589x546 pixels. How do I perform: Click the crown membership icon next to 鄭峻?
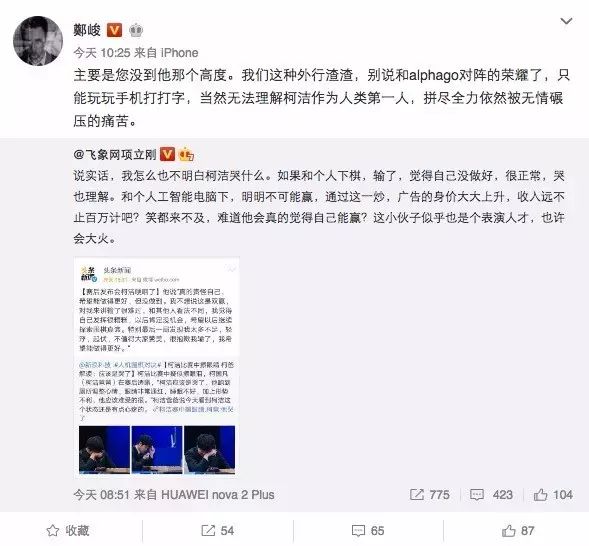coord(136,30)
